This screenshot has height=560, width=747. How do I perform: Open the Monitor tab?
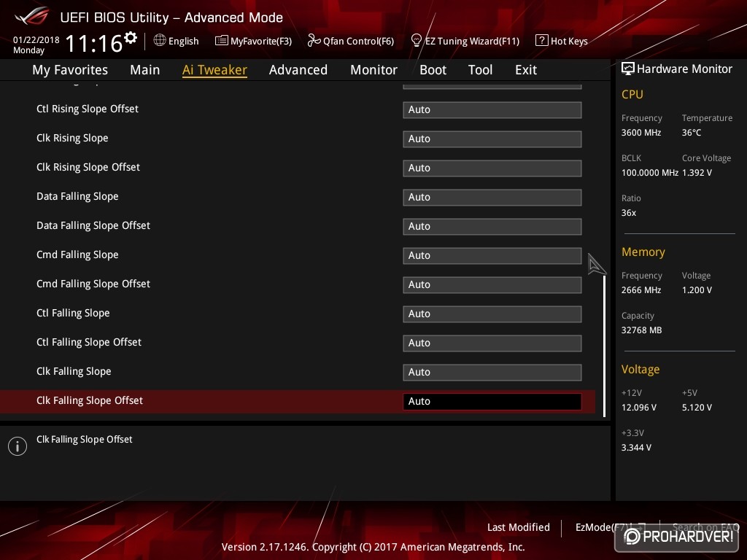pos(374,70)
